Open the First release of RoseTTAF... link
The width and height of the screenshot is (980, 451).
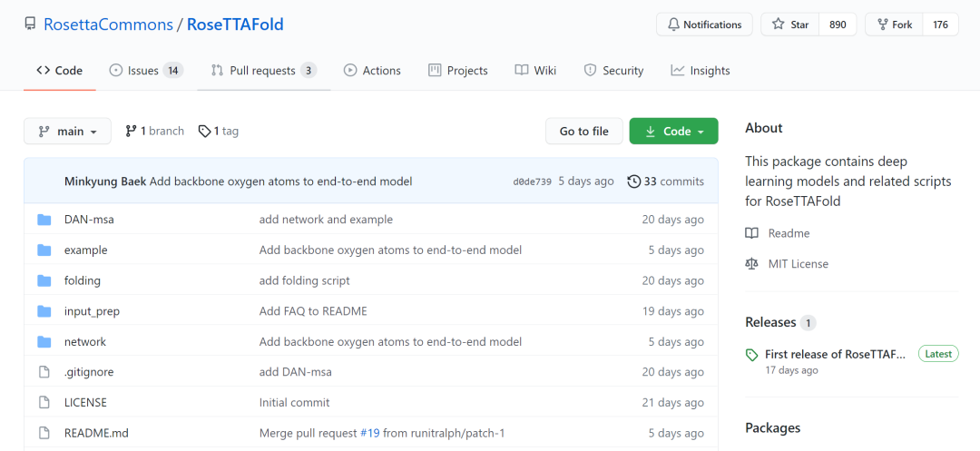click(835, 355)
